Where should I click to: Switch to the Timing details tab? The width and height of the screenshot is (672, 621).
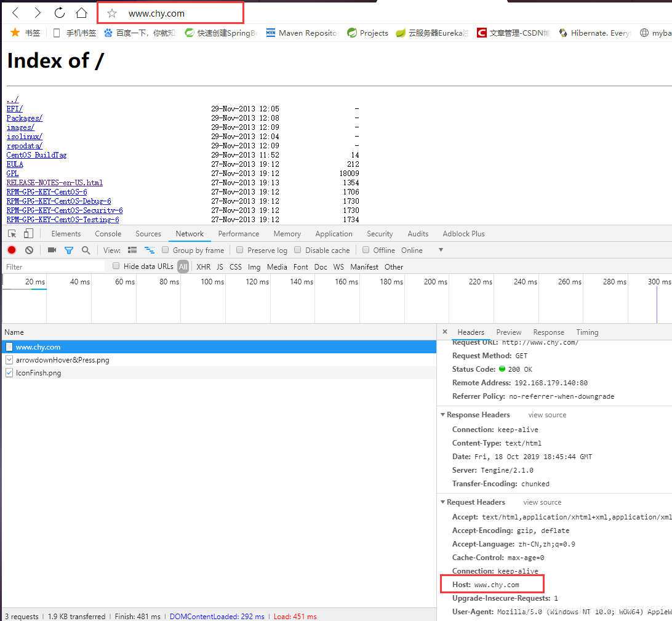587,332
